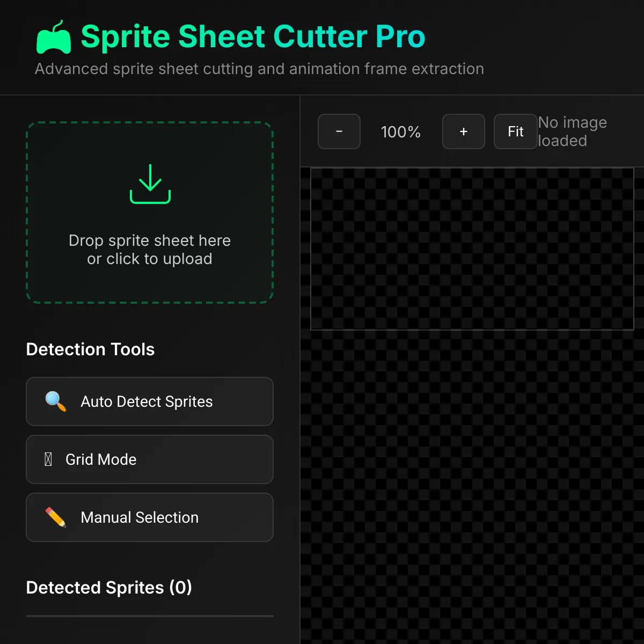This screenshot has width=644, height=644.
Task: Click the magnifying glass detect icon
Action: tap(56, 401)
